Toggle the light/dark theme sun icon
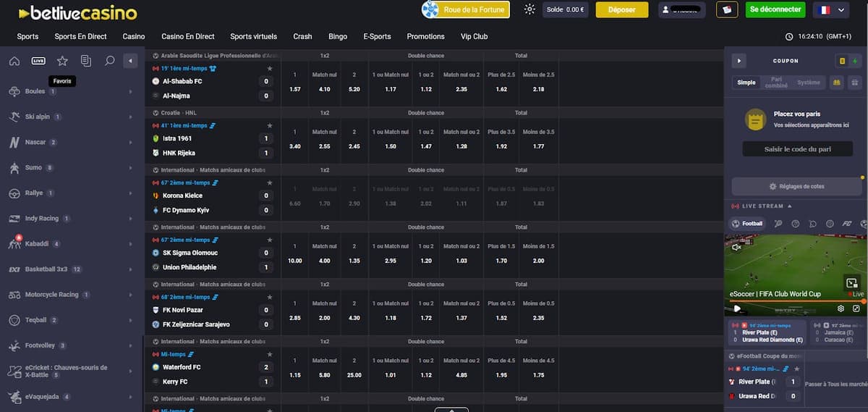 [529, 9]
